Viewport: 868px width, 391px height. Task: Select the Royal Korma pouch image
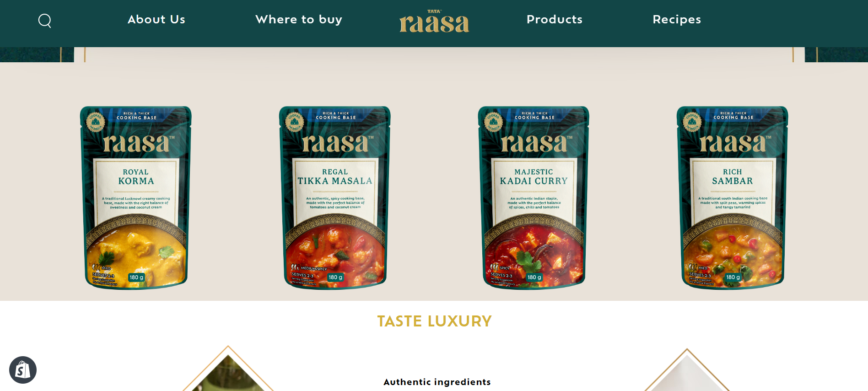pos(136,198)
